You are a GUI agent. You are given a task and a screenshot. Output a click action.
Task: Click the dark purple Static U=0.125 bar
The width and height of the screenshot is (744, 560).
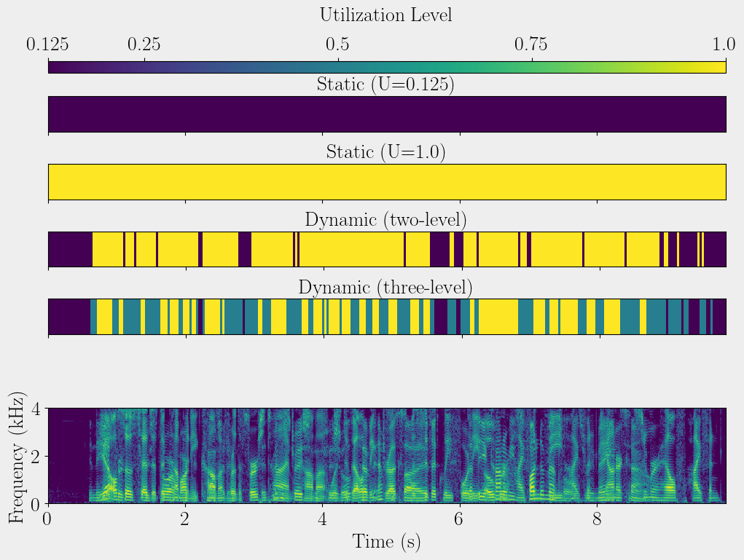(x=387, y=114)
